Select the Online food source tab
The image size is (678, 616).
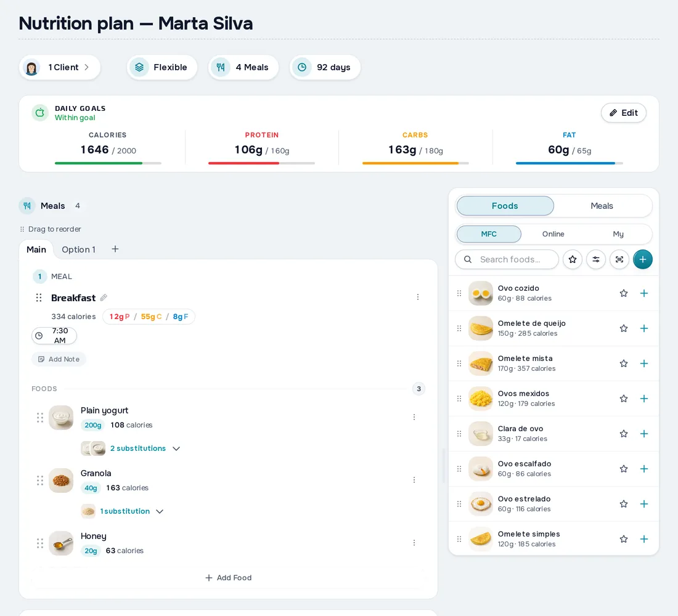pos(553,234)
